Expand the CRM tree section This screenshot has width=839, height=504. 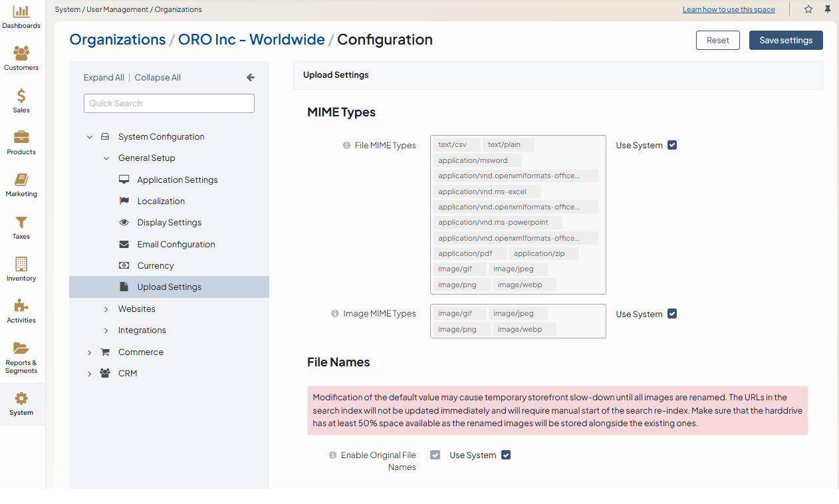pos(90,374)
